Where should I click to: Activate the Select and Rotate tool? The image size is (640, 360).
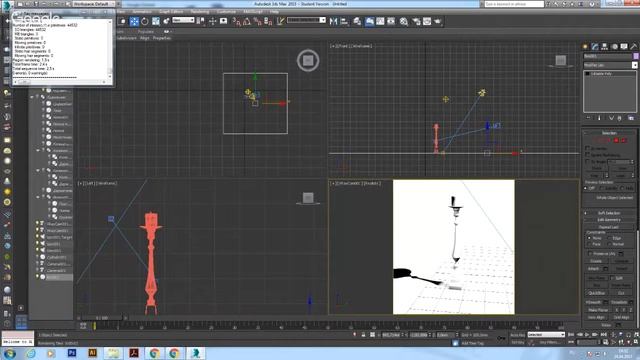145,21
